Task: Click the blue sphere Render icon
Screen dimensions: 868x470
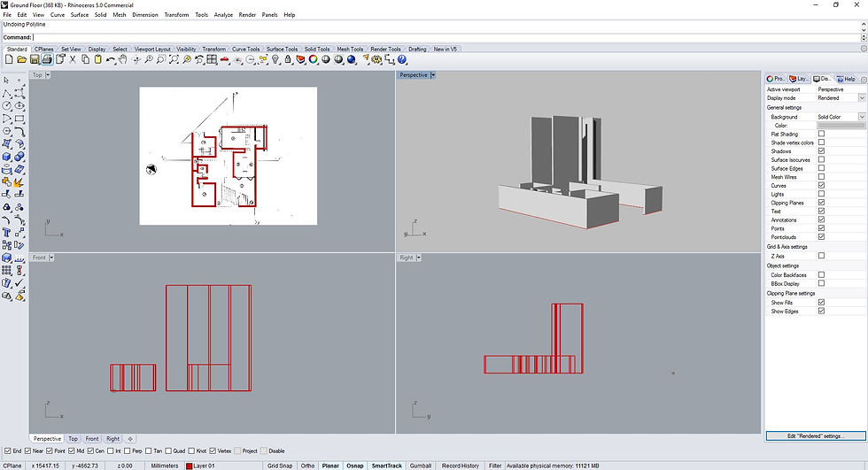Action: pyautogui.click(x=352, y=59)
